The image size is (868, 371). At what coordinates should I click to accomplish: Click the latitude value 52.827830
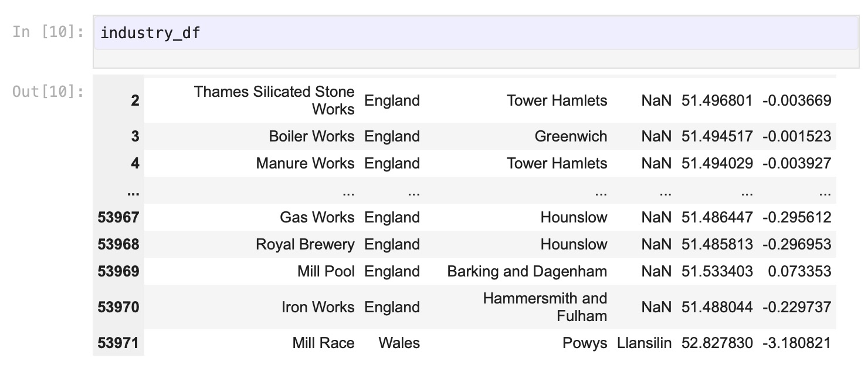point(717,343)
